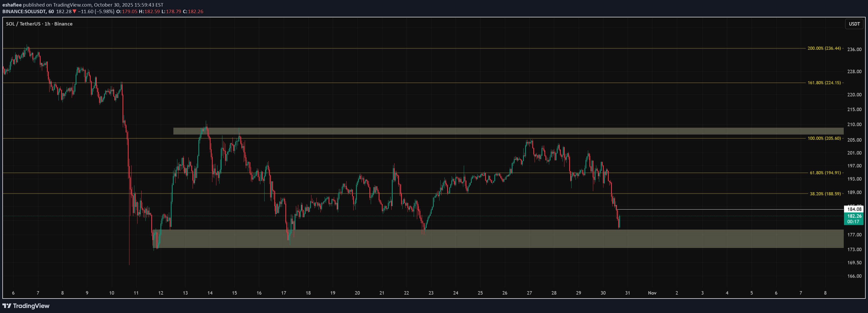868x313 pixels.
Task: Click the BINANCE:SOLUSDT symbol text in header
Action: click(24, 11)
